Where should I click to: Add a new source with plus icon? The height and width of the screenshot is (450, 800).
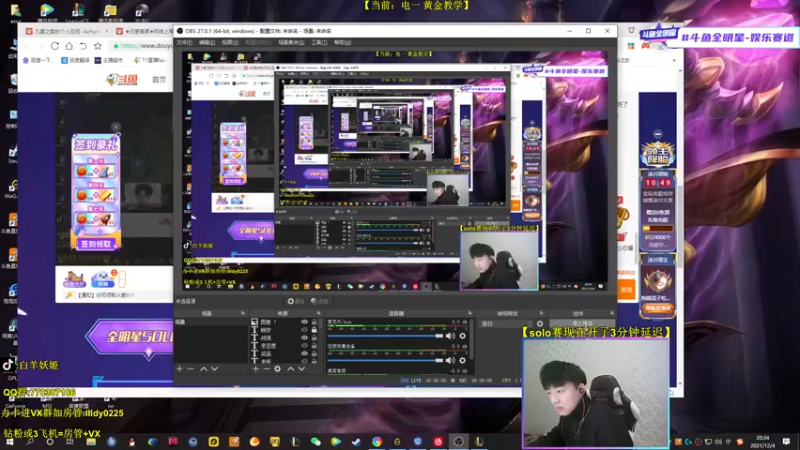(x=255, y=368)
